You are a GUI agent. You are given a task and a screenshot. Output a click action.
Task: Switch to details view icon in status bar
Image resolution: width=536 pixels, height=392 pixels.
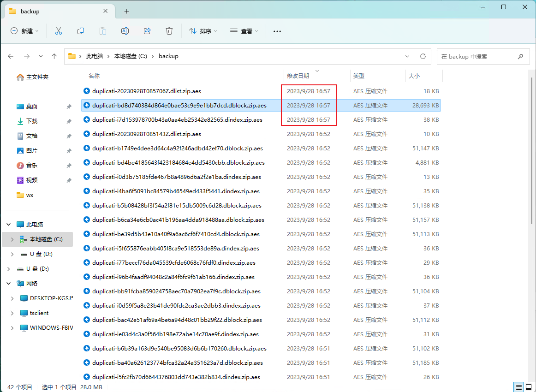[519, 387]
